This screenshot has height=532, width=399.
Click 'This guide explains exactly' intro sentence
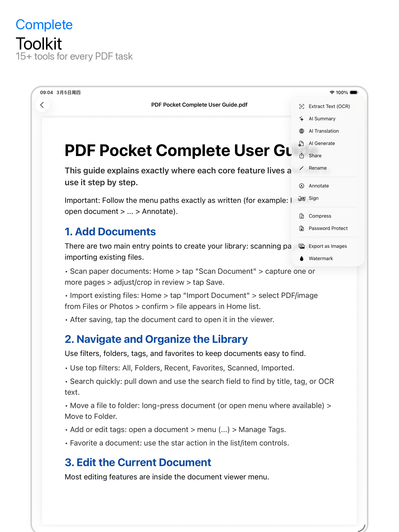pyautogui.click(x=178, y=177)
